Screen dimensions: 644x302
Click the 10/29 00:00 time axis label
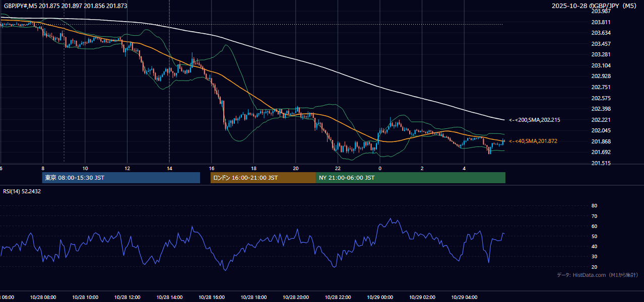[380, 297]
